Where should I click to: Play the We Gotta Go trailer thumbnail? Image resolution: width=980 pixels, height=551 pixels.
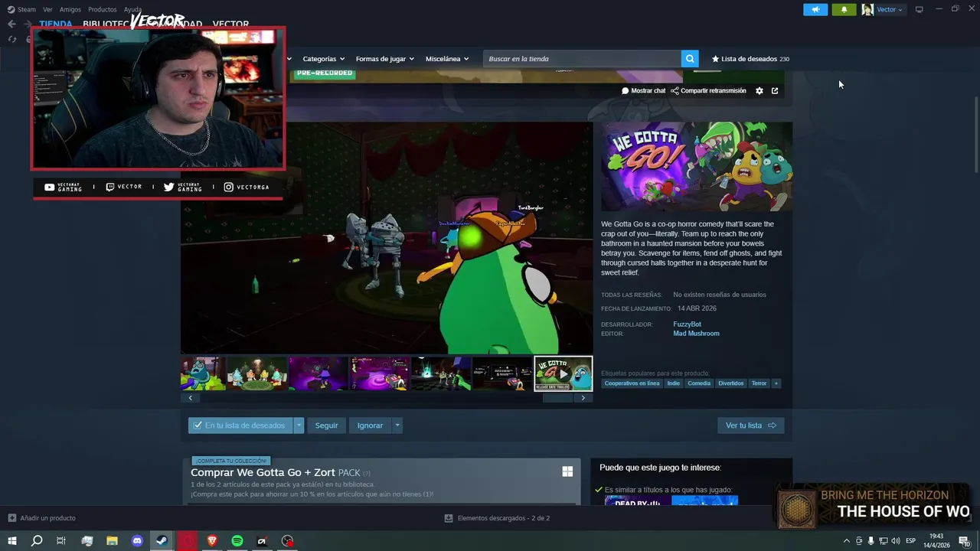pos(563,373)
